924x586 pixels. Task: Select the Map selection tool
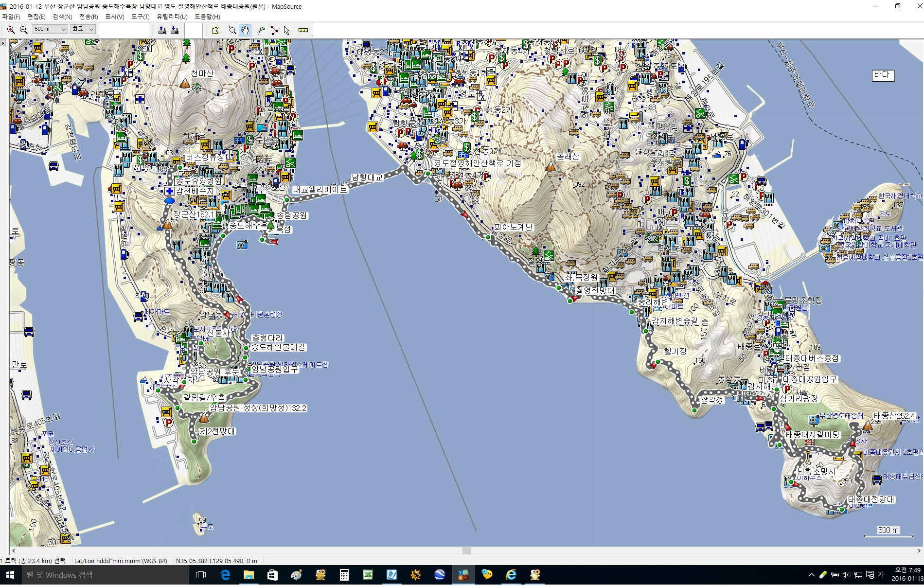pyautogui.click(x=215, y=30)
